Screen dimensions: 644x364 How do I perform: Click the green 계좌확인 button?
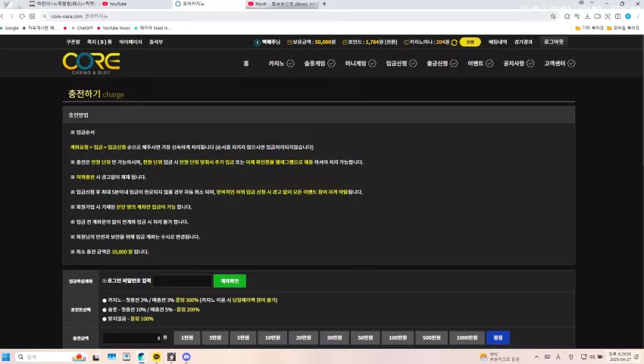tap(230, 281)
